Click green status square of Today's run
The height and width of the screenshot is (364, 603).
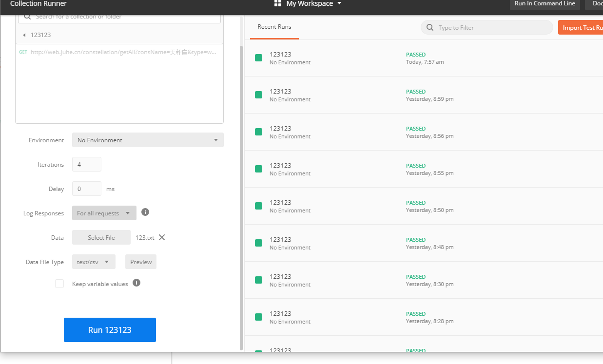pos(258,58)
